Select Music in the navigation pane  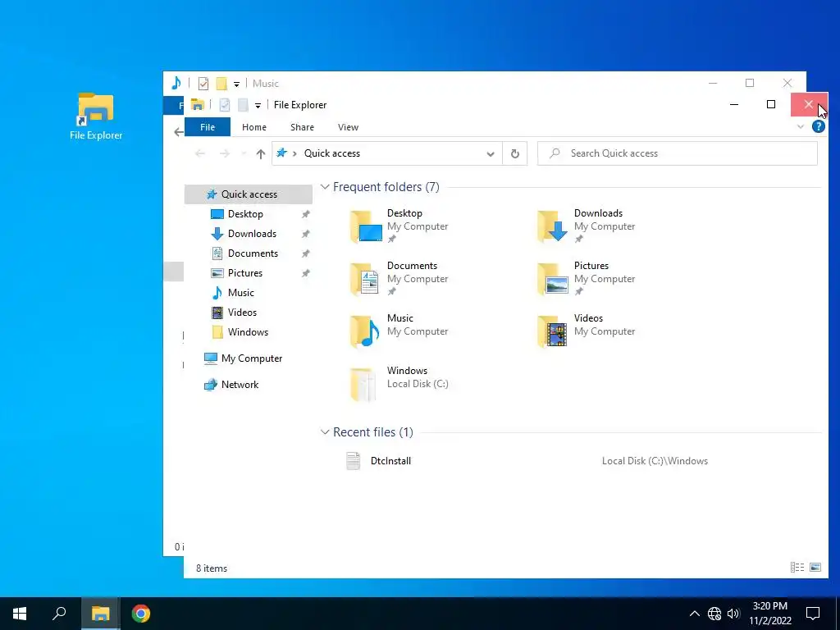click(x=240, y=293)
